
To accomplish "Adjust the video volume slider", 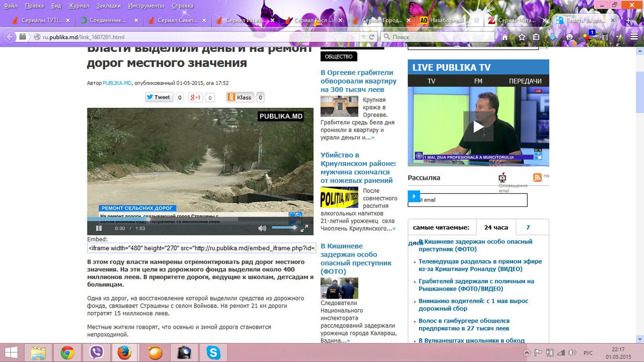I will pyautogui.click(x=284, y=228).
